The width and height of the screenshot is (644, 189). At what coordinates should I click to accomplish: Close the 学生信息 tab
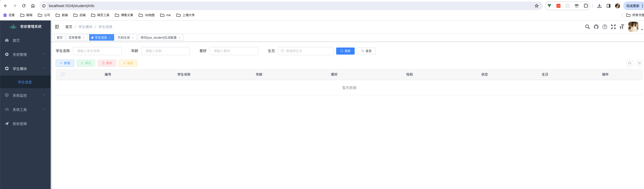click(x=110, y=38)
